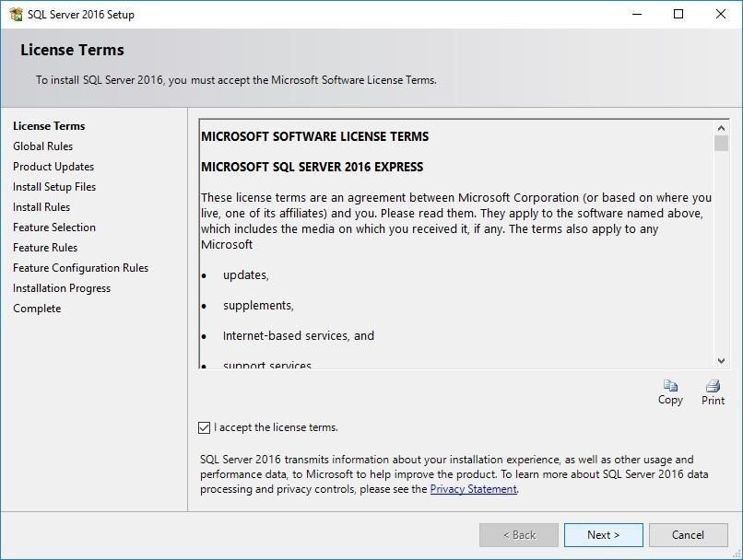Select License Terms step in sidebar
This screenshot has width=743, height=560.
[x=49, y=126]
